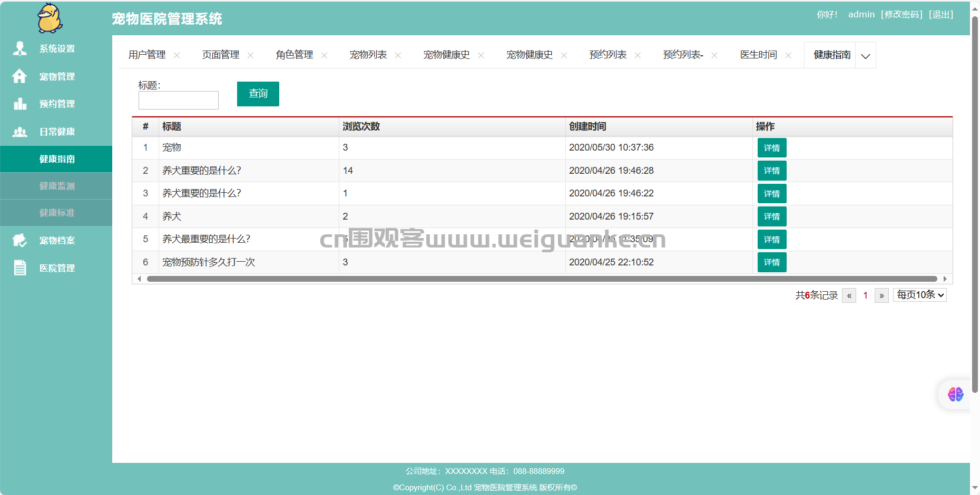Select 健康监测 in the sidebar submenu
The height and width of the screenshot is (495, 980).
pyautogui.click(x=56, y=186)
